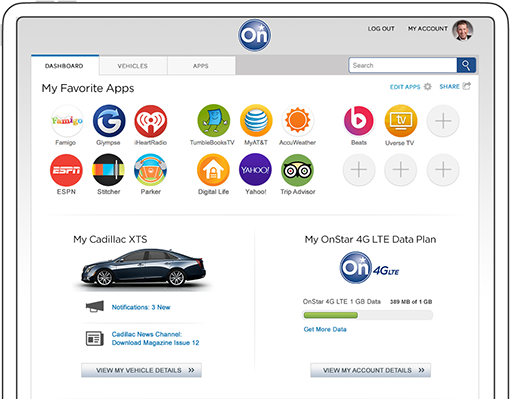The width and height of the screenshot is (510, 399).
Task: Open the iHeartRadio app icon
Action: pyautogui.click(x=151, y=121)
